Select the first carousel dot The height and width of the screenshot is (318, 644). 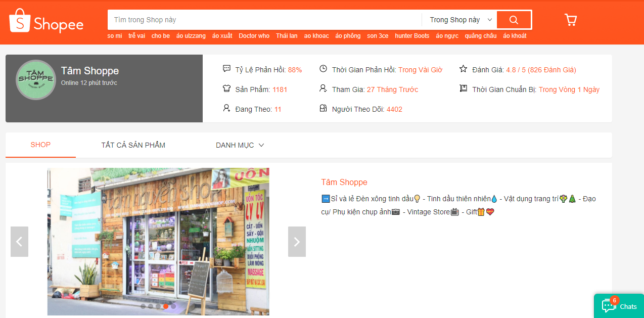click(x=143, y=306)
